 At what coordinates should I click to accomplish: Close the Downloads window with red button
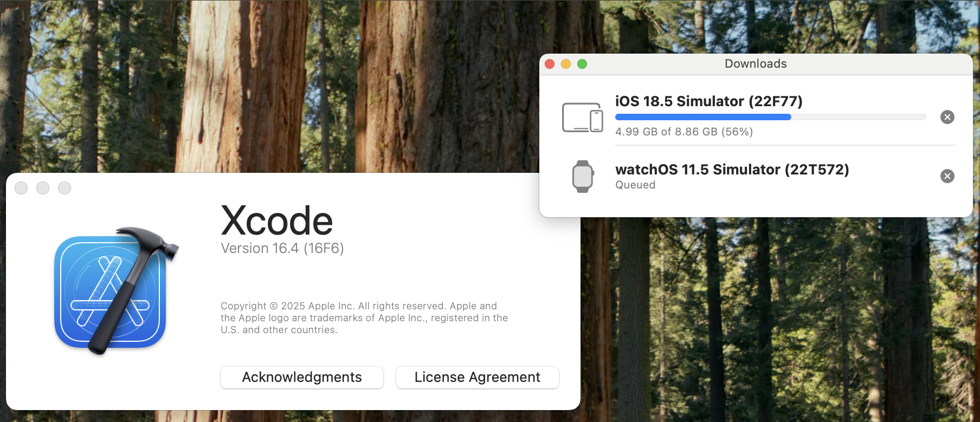[550, 64]
